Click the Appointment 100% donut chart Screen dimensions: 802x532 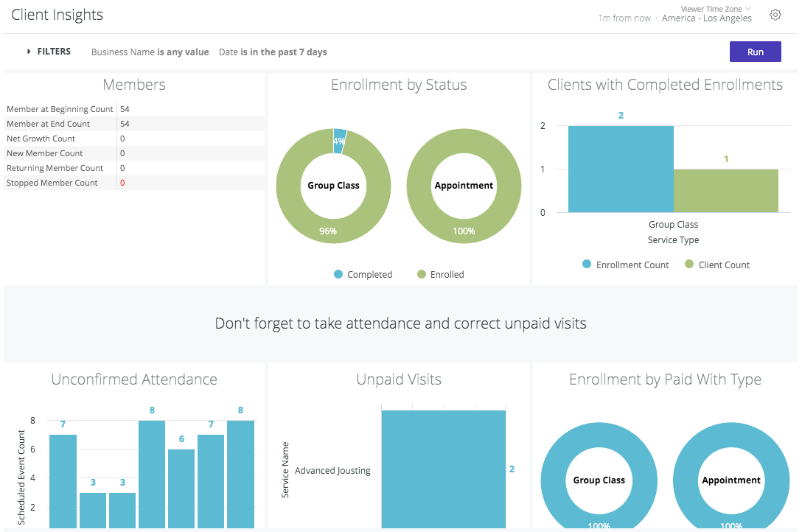click(x=464, y=232)
